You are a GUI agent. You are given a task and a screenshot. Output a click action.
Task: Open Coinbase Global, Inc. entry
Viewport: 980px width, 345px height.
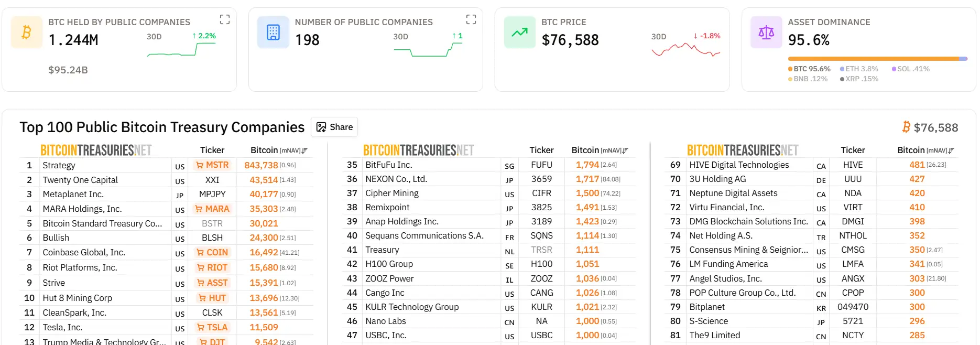click(x=84, y=252)
